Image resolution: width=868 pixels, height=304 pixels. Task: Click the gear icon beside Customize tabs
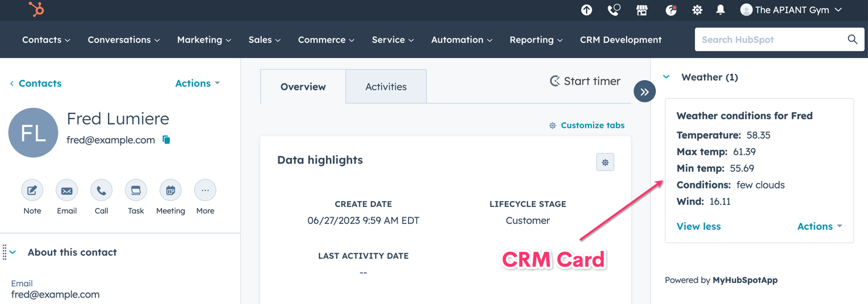[x=552, y=126]
